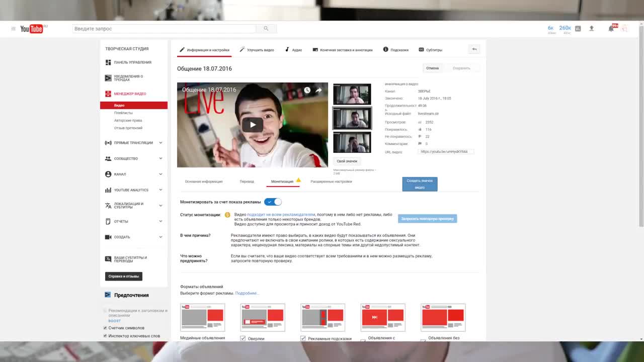Click the Создать camera icon
The image size is (644, 362).
pyautogui.click(x=108, y=237)
